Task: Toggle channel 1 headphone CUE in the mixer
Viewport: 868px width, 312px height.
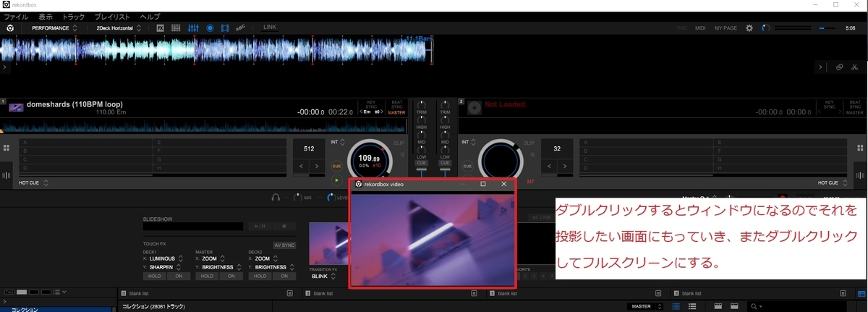Action: click(421, 163)
